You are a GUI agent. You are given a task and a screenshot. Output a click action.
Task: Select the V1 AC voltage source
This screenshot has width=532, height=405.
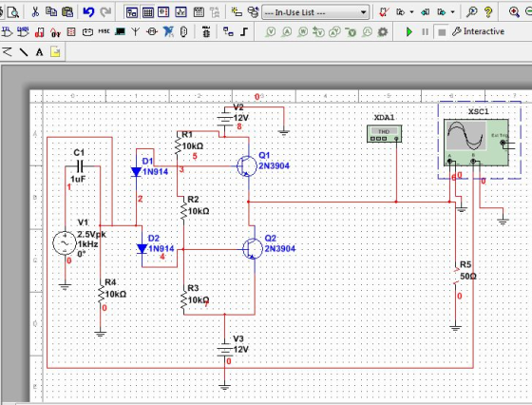click(65, 243)
